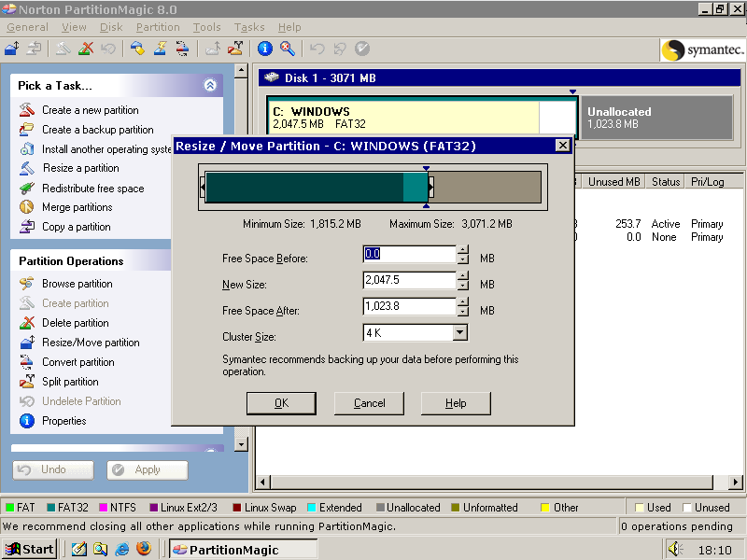Click the Discard all changes toolbar icon
This screenshot has height=560, width=747.
pyautogui.click(x=340, y=49)
